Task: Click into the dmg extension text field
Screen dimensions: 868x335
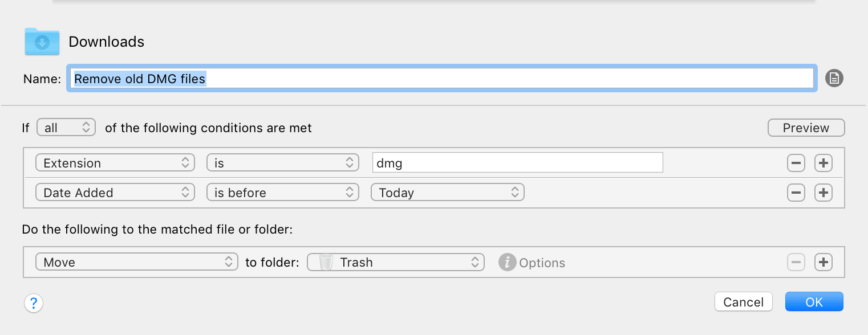Action: 517,162
